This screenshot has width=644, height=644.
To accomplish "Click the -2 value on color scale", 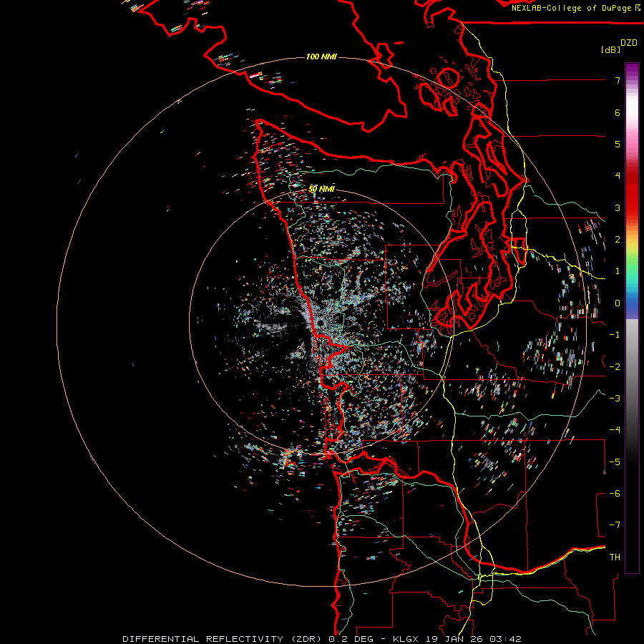I will click(615, 366).
